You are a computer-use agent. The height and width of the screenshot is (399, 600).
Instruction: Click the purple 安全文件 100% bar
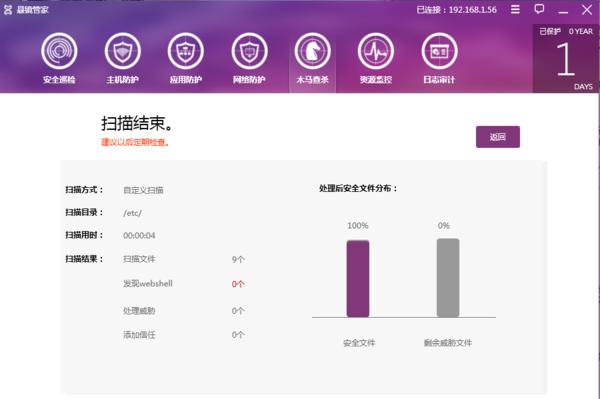coord(358,278)
